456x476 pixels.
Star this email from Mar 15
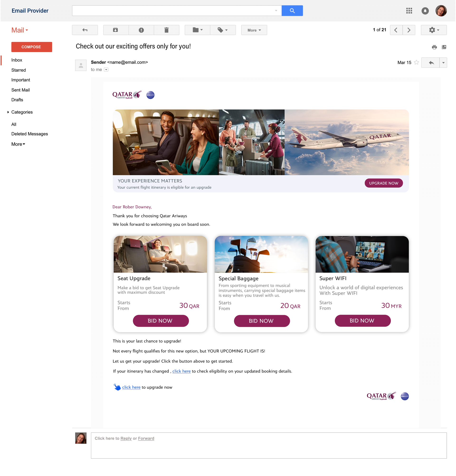(416, 62)
